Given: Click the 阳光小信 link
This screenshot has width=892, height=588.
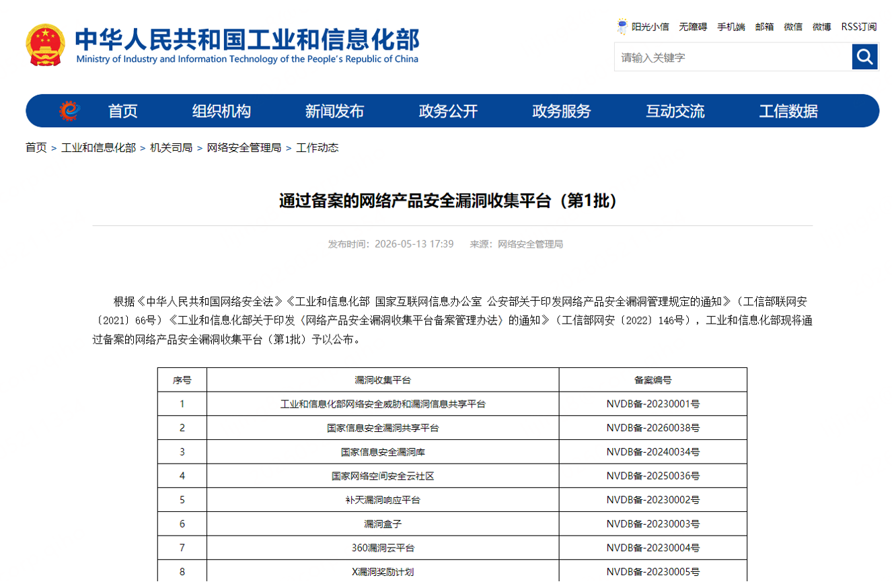Looking at the screenshot, I should coord(650,27).
